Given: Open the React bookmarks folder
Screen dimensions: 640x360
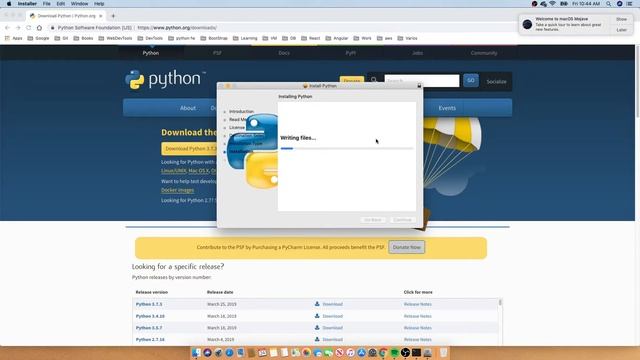Looking at the screenshot, I should click(x=310, y=38).
